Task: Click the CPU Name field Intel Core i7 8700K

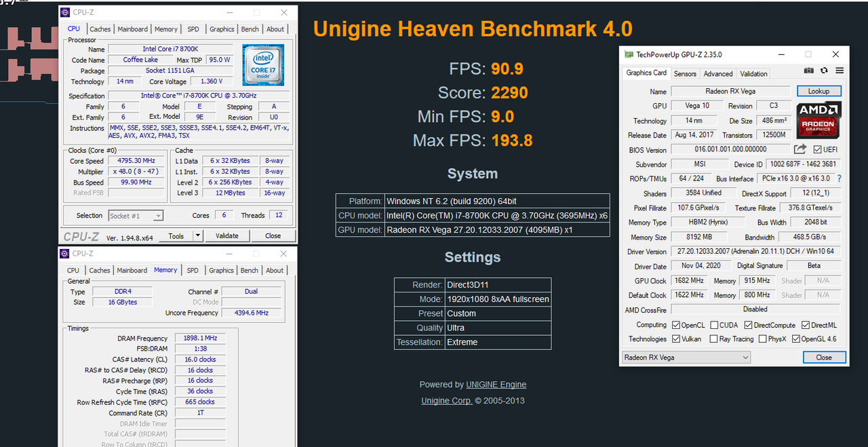Action: (x=170, y=49)
